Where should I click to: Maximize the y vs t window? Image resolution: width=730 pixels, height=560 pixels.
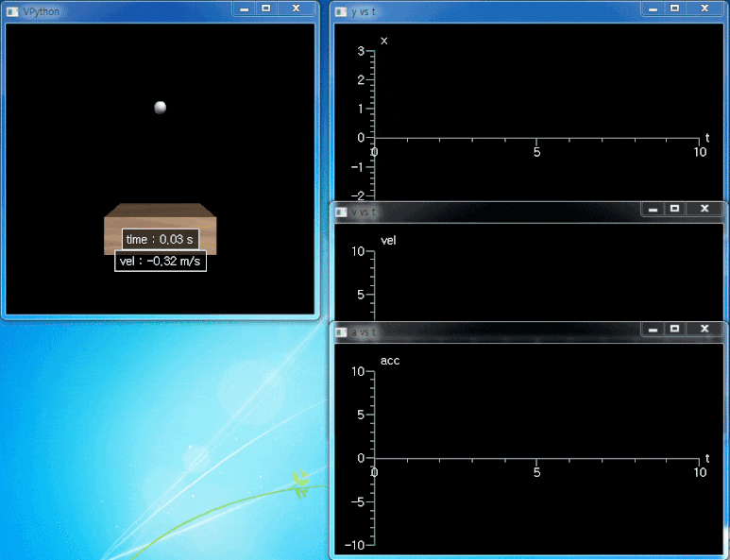tap(674, 8)
